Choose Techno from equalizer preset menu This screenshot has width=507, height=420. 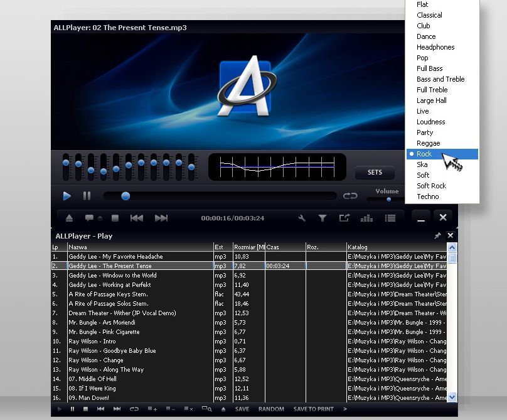point(428,197)
